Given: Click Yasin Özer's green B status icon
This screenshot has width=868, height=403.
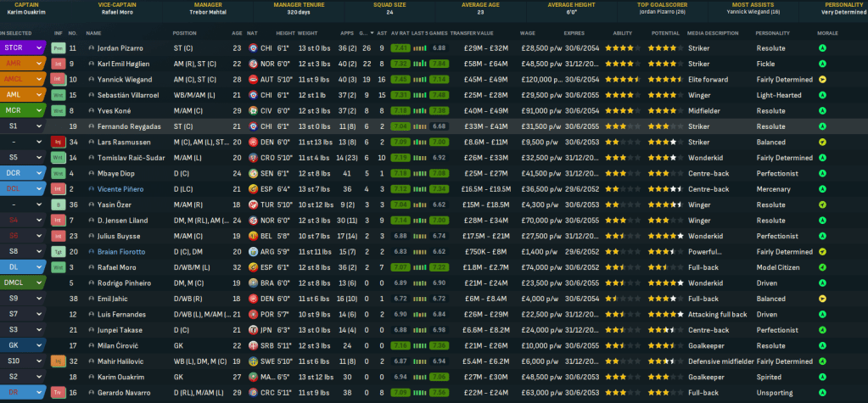Looking at the screenshot, I should [59, 204].
